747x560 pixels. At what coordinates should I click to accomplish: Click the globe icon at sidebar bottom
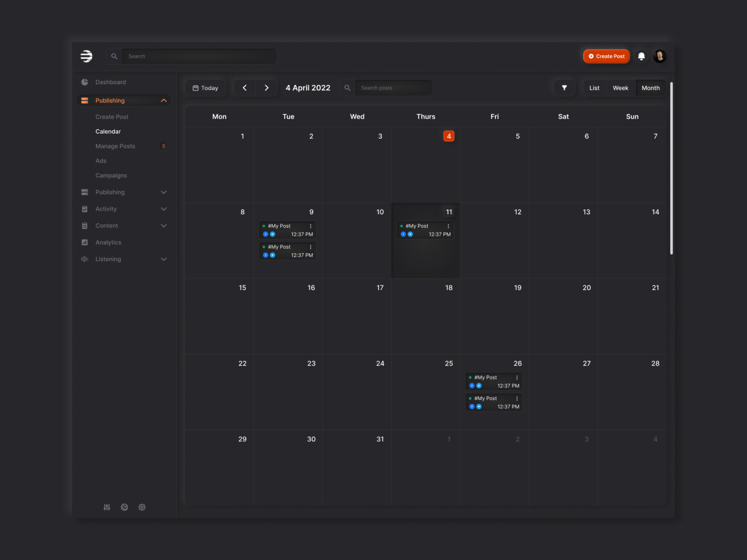click(124, 507)
